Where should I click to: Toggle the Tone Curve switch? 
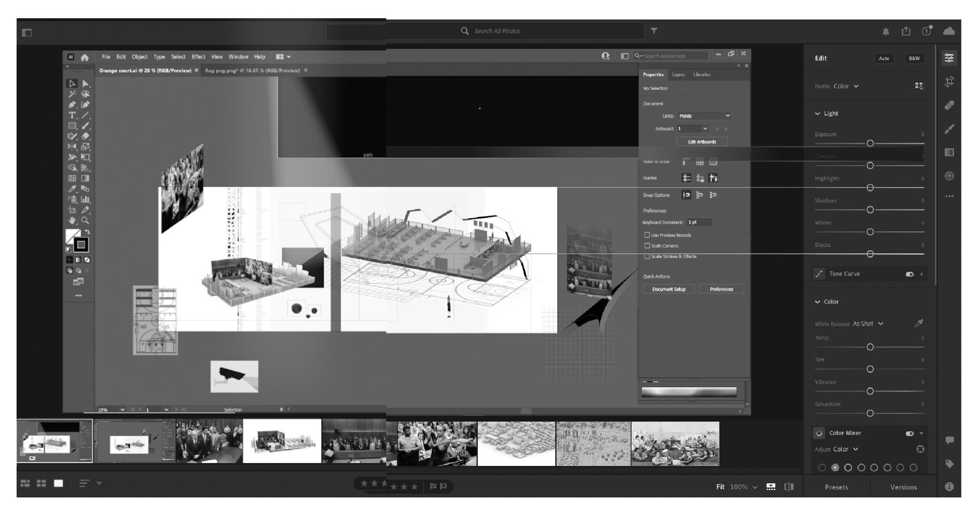click(x=910, y=274)
